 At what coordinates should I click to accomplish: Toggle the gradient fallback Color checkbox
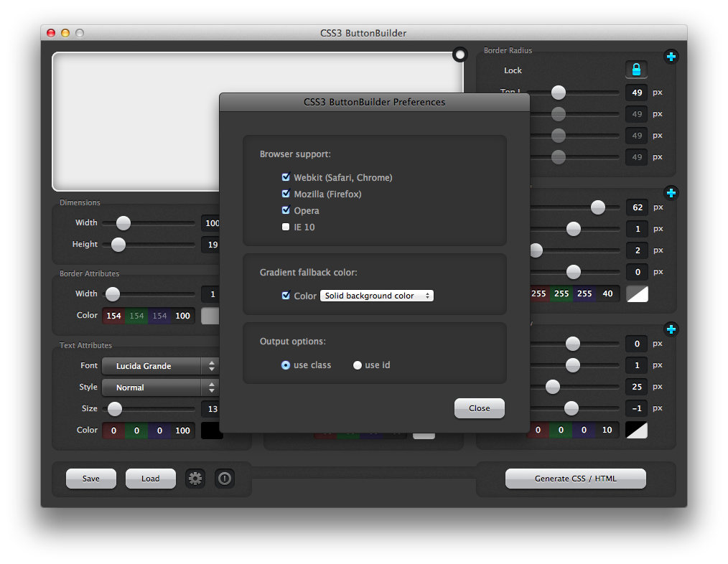pyautogui.click(x=286, y=295)
